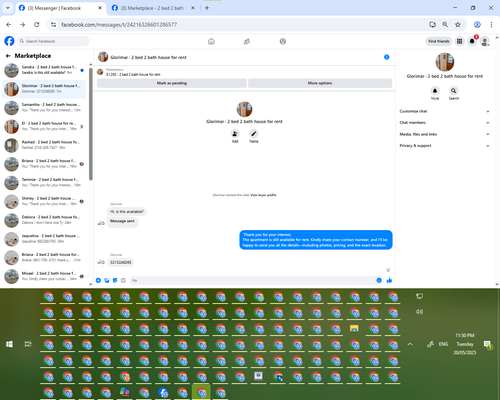Screen dimensions: 500x400
Task: Click the page vertical scrollbar on the right
Action: [497, 160]
